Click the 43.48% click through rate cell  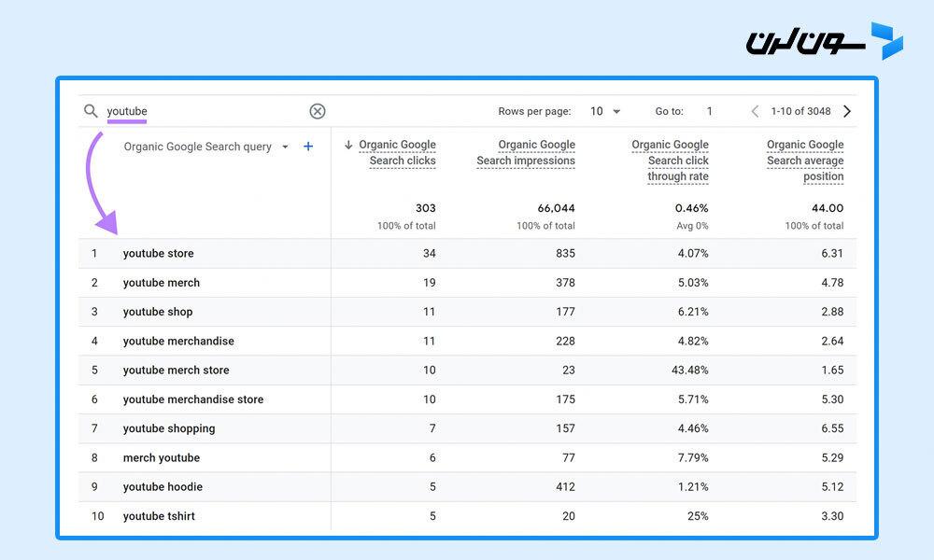coord(690,371)
